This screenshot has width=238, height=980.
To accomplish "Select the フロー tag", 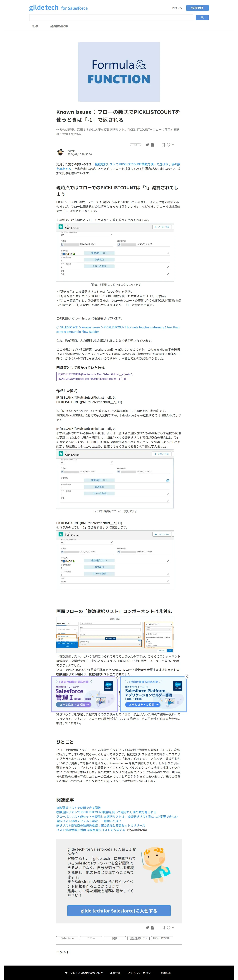I will [91, 938].
